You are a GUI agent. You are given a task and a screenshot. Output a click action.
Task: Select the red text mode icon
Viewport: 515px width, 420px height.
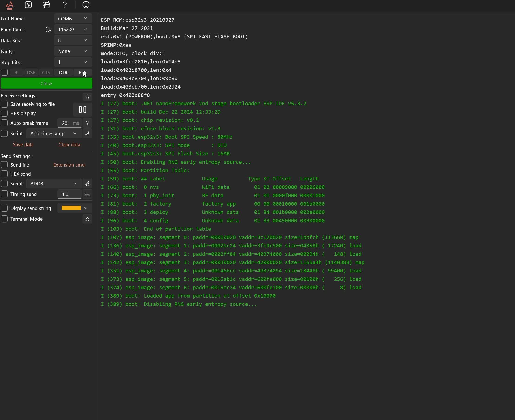[x=10, y=5]
